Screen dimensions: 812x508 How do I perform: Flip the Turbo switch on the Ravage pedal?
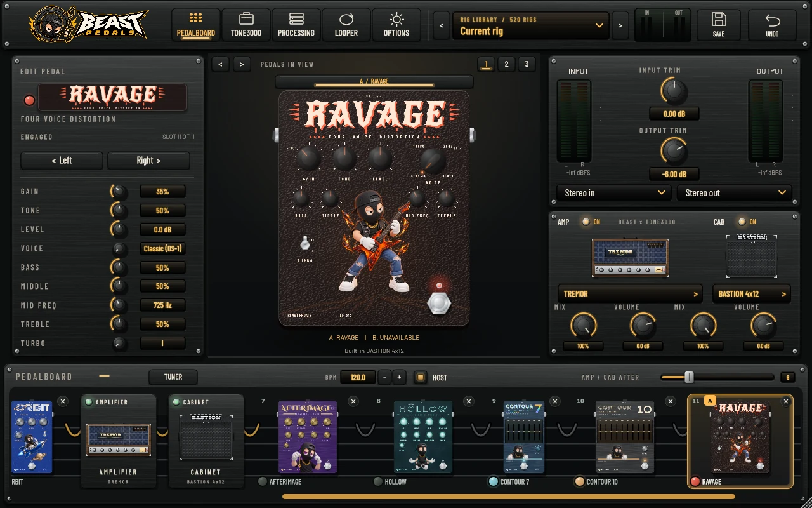point(305,243)
